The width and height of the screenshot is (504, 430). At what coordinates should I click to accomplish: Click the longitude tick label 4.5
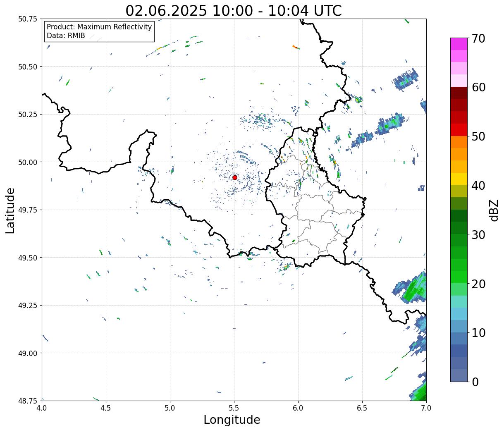click(x=106, y=408)
